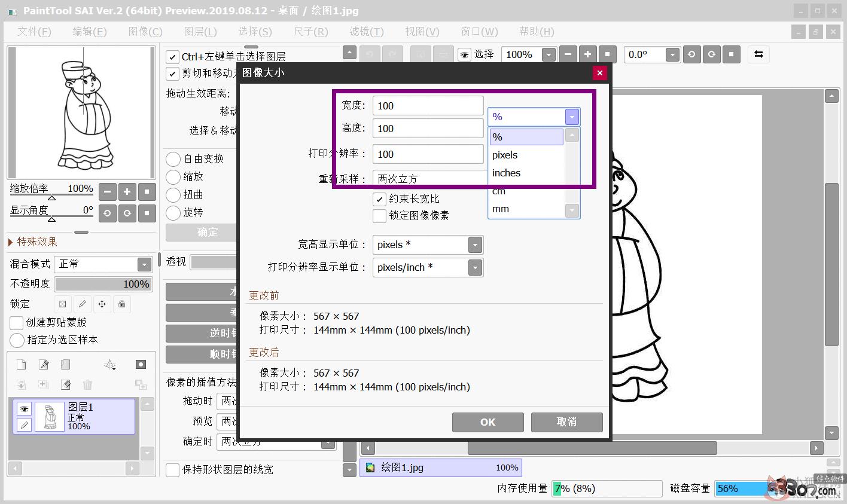This screenshot has height=504, width=847.
Task: Select 旋转 radio button
Action: pos(173,212)
